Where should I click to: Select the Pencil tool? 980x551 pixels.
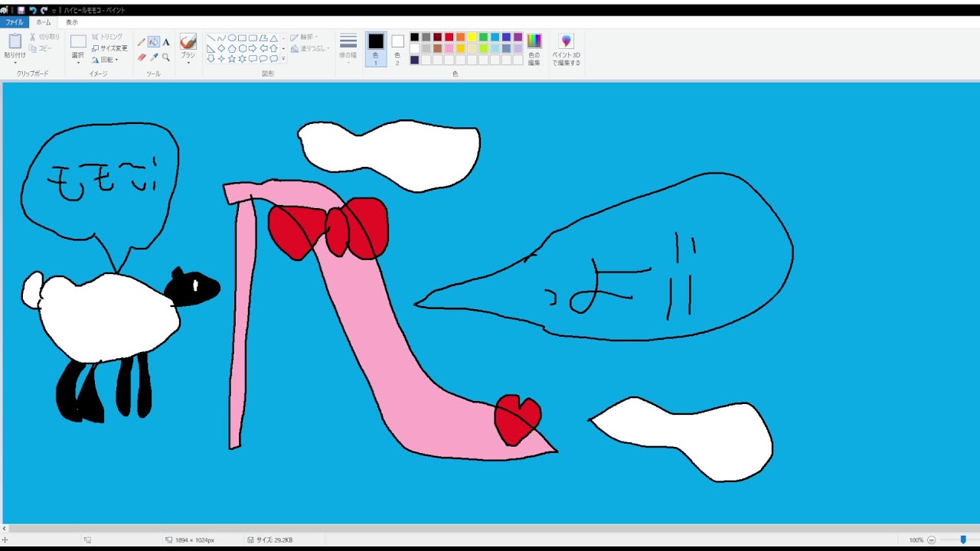click(x=142, y=42)
